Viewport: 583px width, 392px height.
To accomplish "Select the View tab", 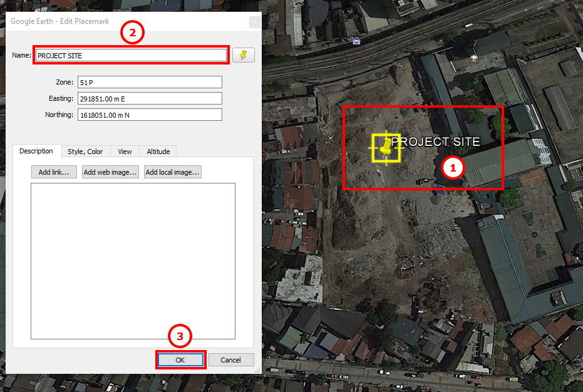I will [125, 152].
